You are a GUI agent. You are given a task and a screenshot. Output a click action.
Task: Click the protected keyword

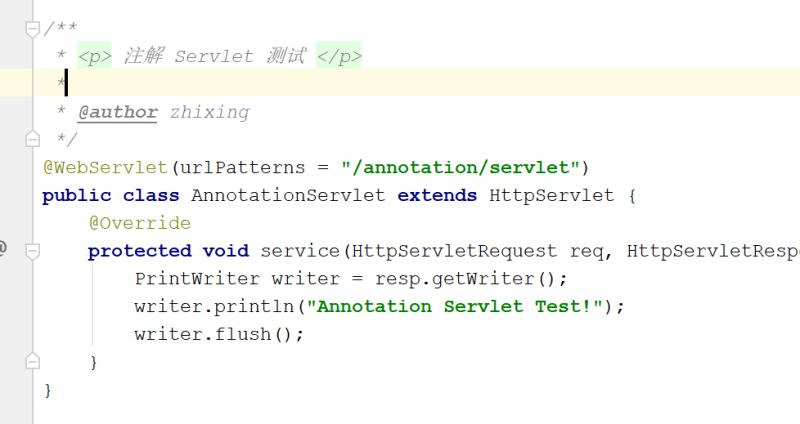[140, 251]
